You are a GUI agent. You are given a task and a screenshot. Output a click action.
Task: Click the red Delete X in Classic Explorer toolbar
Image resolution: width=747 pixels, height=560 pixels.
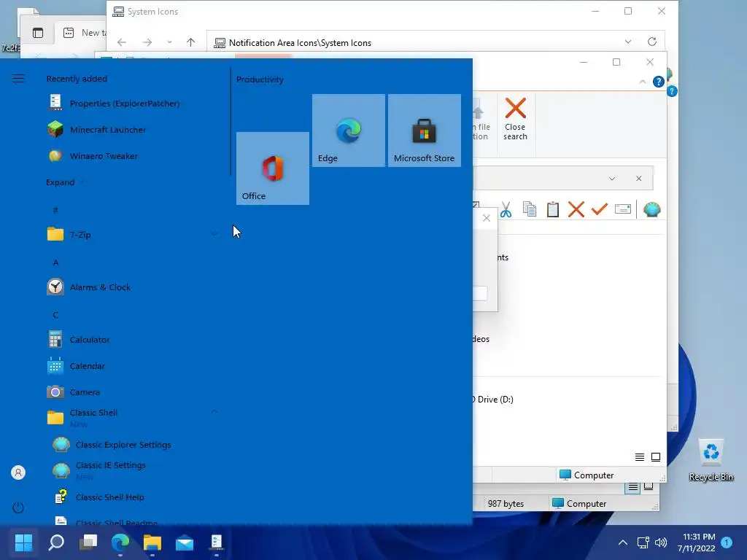click(576, 209)
